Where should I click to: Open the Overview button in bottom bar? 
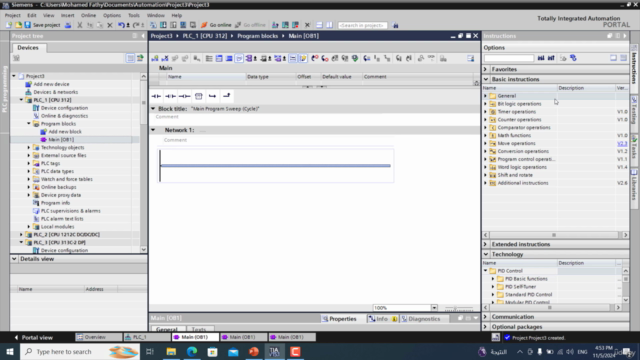(x=98, y=337)
